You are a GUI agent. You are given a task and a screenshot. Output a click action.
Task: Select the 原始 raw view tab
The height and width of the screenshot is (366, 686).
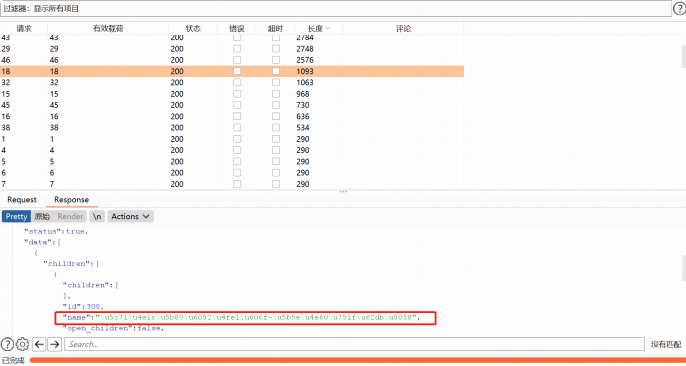pyautogui.click(x=42, y=216)
